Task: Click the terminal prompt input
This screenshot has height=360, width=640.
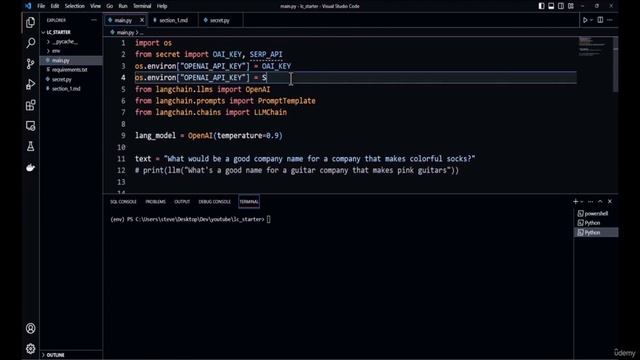Action: [x=269, y=219]
